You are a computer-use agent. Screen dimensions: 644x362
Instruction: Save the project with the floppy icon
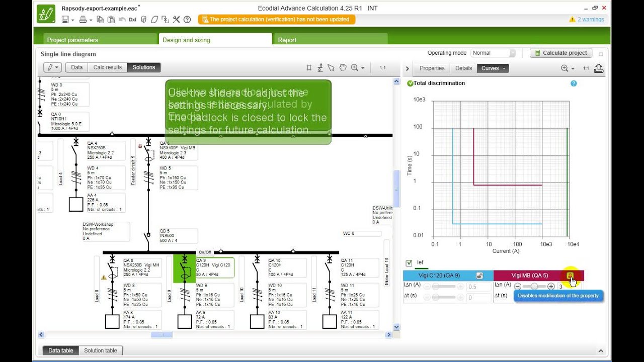coord(65,20)
